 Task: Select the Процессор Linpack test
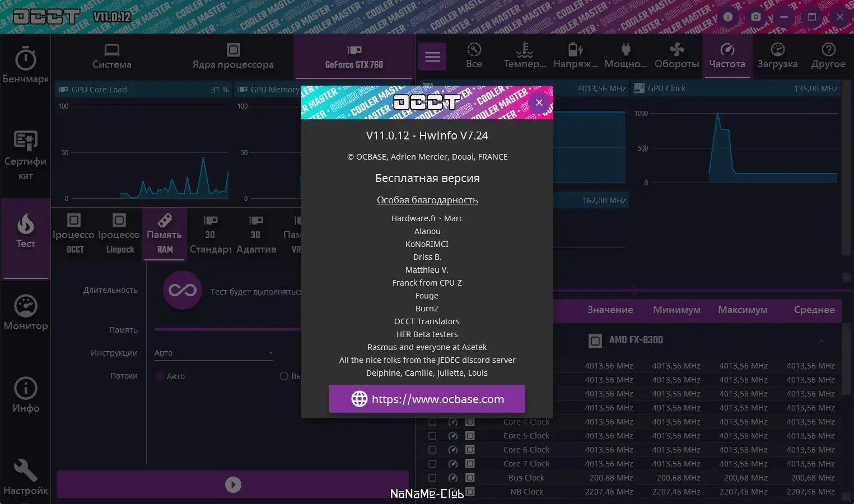(119, 234)
